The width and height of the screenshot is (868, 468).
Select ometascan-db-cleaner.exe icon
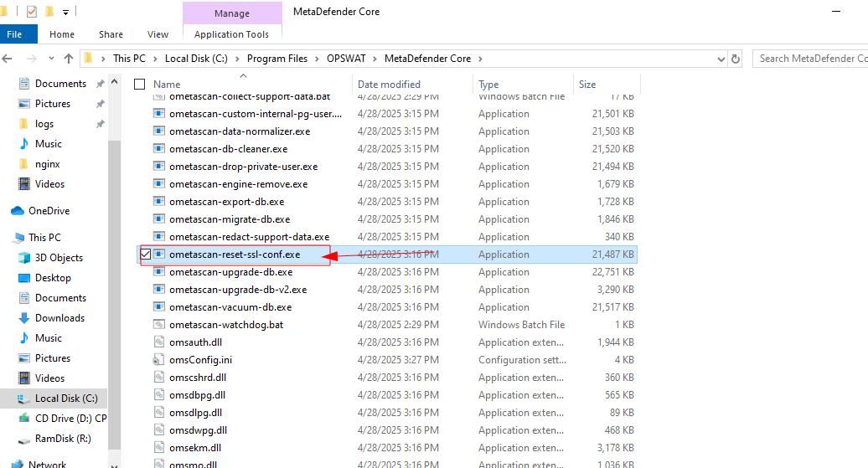click(x=159, y=149)
